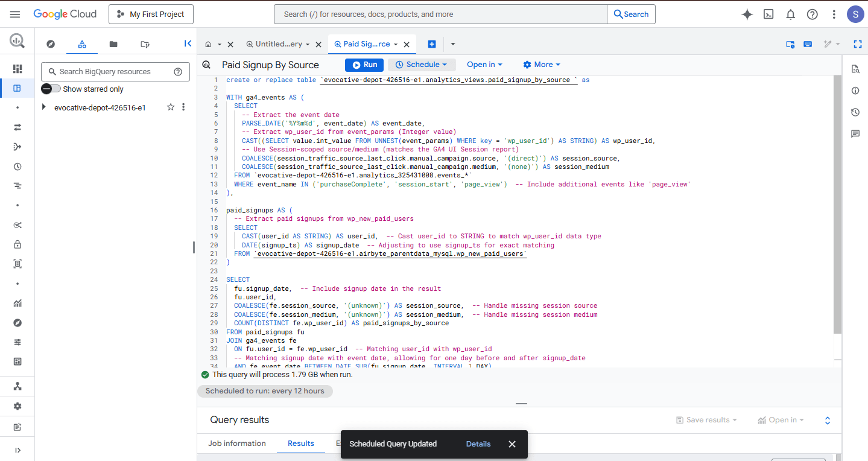The height and width of the screenshot is (461, 868).
Task: Focus the Search BigQuery resources field
Action: point(115,71)
